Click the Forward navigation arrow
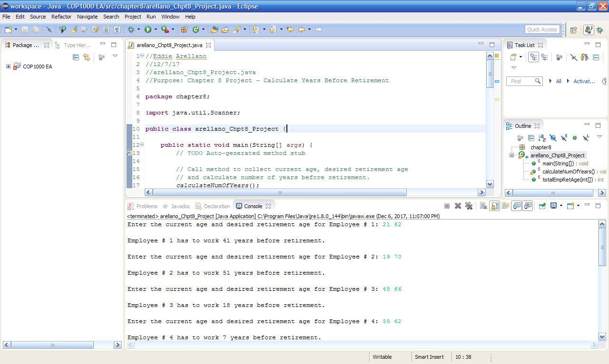 (x=319, y=29)
